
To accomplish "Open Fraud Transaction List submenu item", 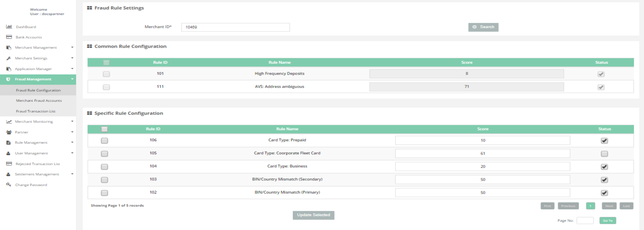I will coord(36,111).
